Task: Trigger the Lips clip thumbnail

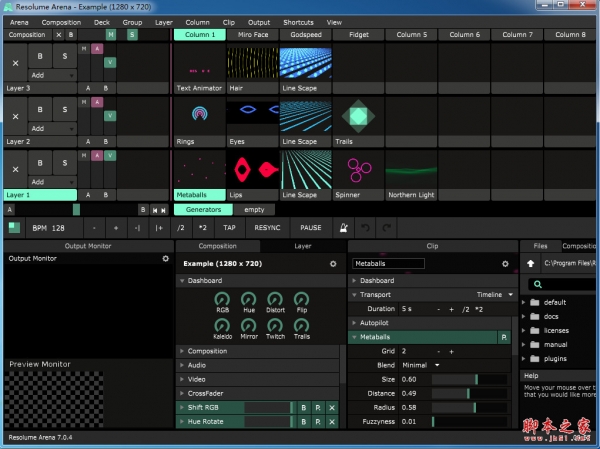Action: click(x=253, y=168)
